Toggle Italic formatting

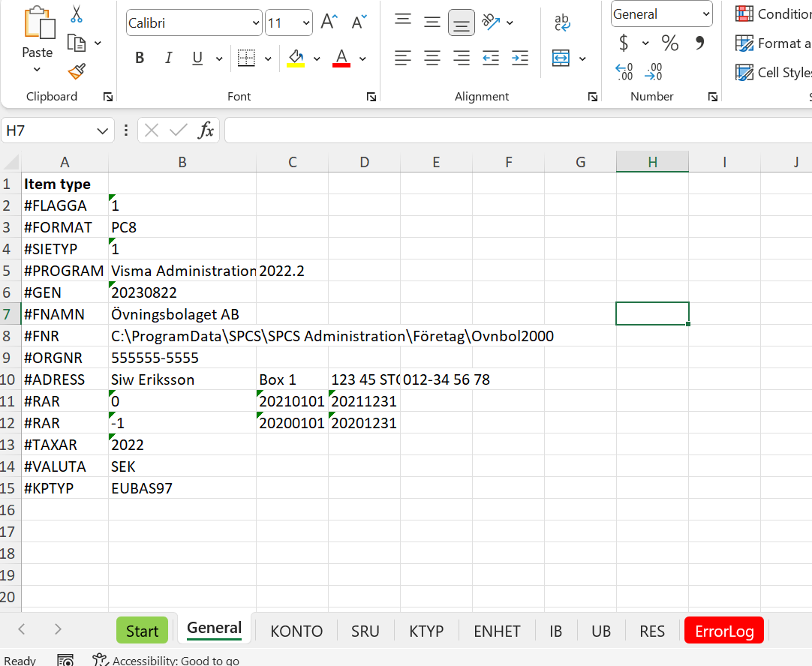click(168, 58)
